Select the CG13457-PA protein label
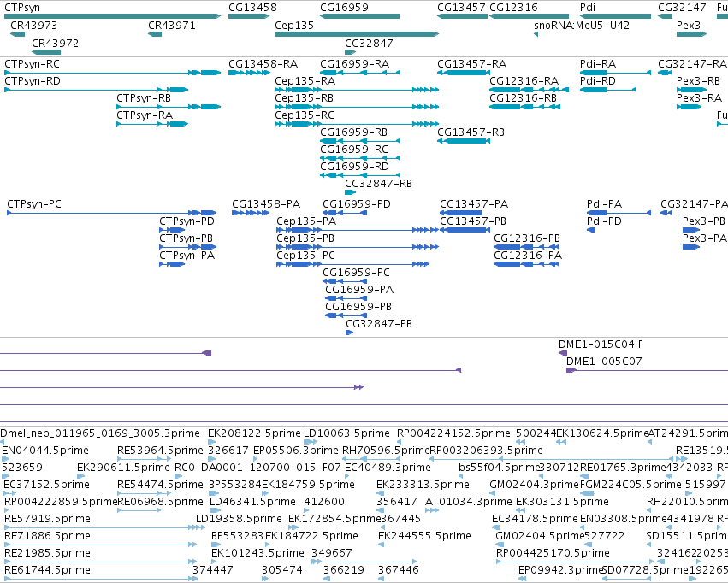The image size is (728, 583). pyautogui.click(x=474, y=204)
